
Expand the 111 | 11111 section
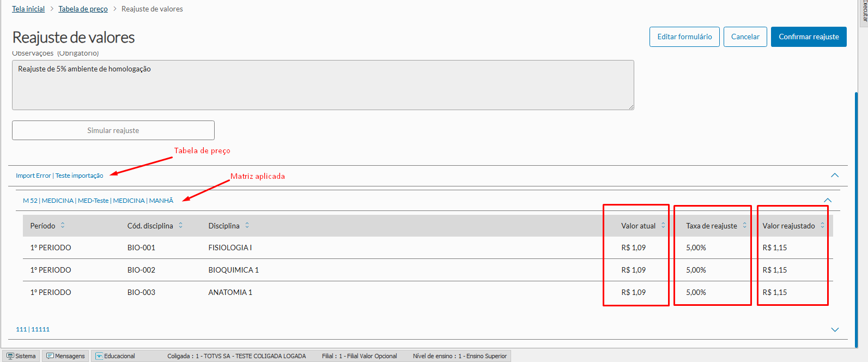pyautogui.click(x=835, y=329)
